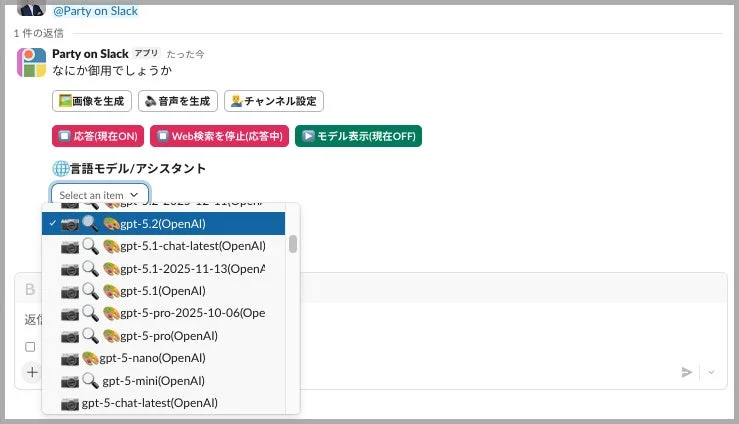This screenshot has height=424, width=739.
Task: Click the たった今 timestamp
Action: tap(185, 54)
